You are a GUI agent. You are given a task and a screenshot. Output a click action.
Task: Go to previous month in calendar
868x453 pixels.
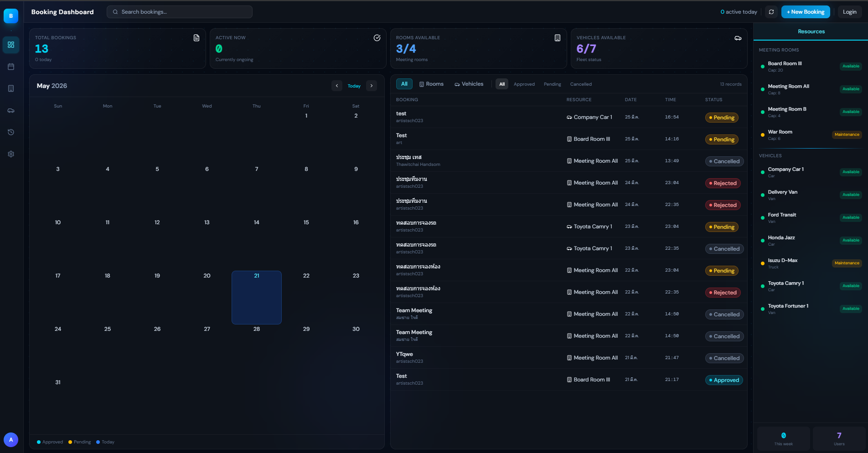pyautogui.click(x=337, y=86)
